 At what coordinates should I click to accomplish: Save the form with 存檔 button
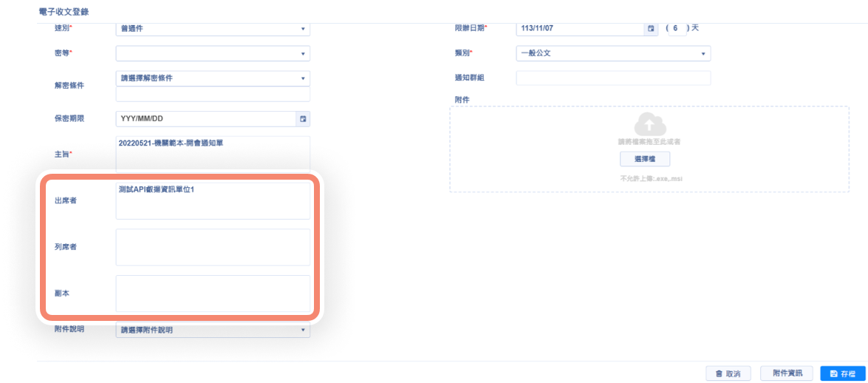pos(842,373)
